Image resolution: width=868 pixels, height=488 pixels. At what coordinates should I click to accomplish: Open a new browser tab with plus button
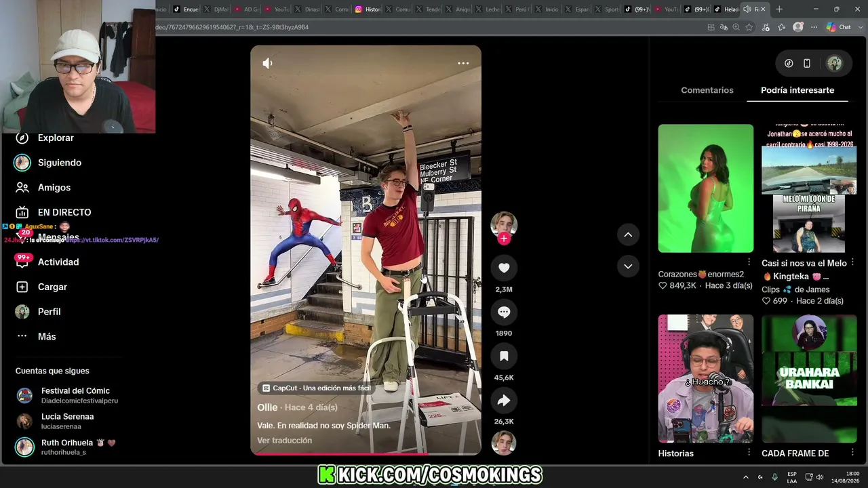click(x=779, y=9)
